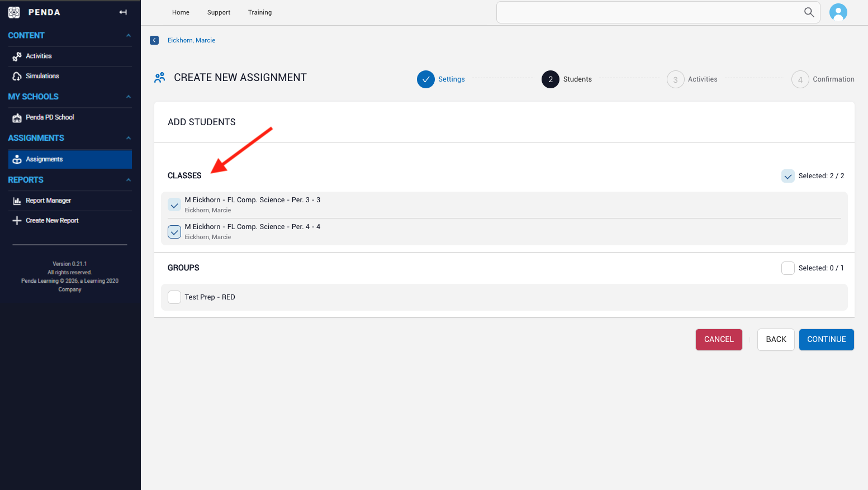
Task: Click the Assignments sidebar icon
Action: coord(17,159)
